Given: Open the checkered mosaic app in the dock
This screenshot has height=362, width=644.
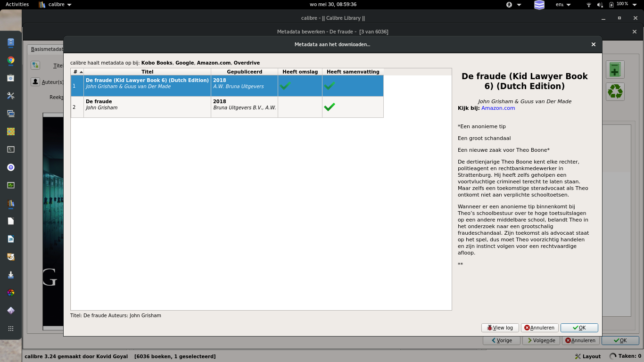Looking at the screenshot, I should [x=11, y=132].
